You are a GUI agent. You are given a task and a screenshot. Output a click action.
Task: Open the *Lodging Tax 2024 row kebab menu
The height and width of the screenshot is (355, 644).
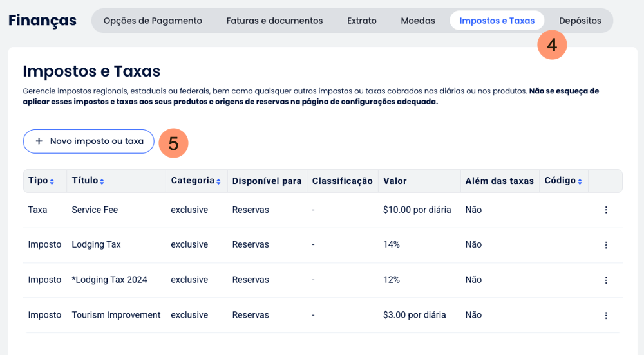[605, 280]
